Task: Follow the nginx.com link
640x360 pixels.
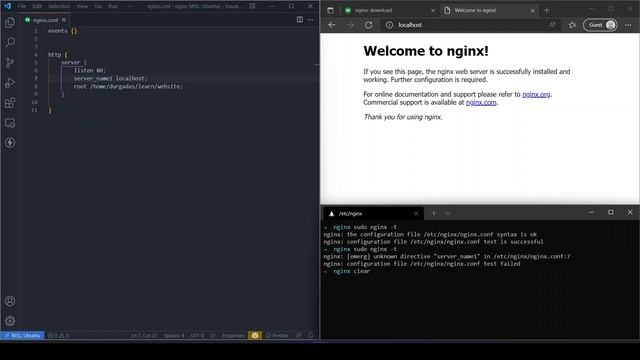Action: (x=481, y=102)
